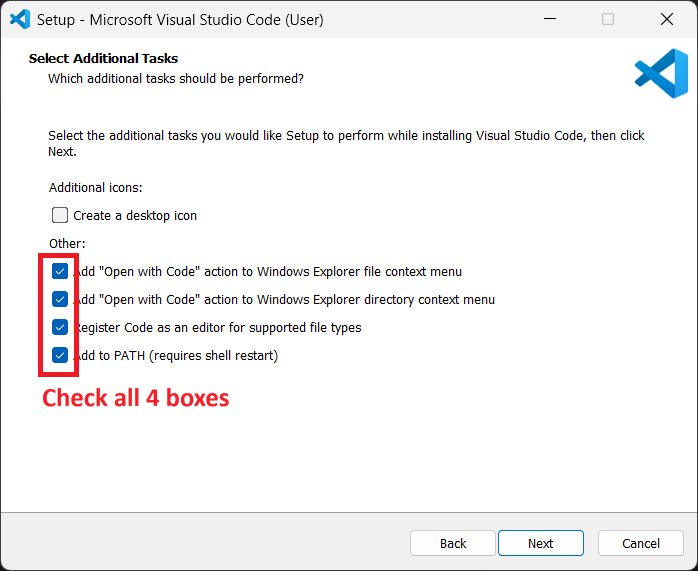Viewport: 698px width, 571px height.
Task: Toggle Register Code as an editor checkbox
Action: [x=60, y=327]
